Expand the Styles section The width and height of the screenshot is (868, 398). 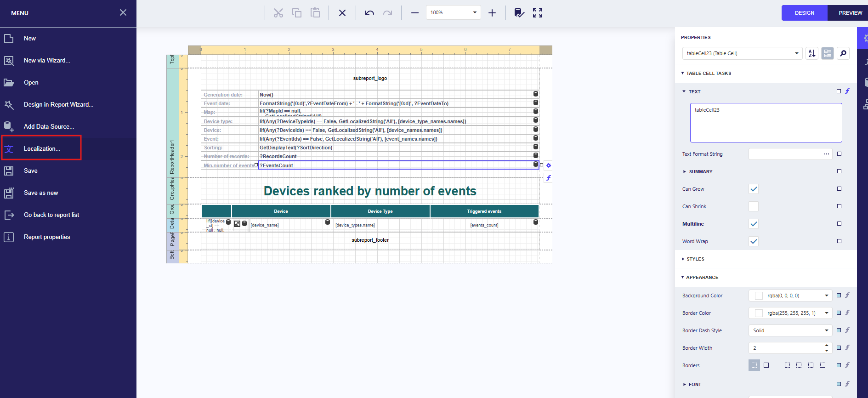click(x=695, y=259)
